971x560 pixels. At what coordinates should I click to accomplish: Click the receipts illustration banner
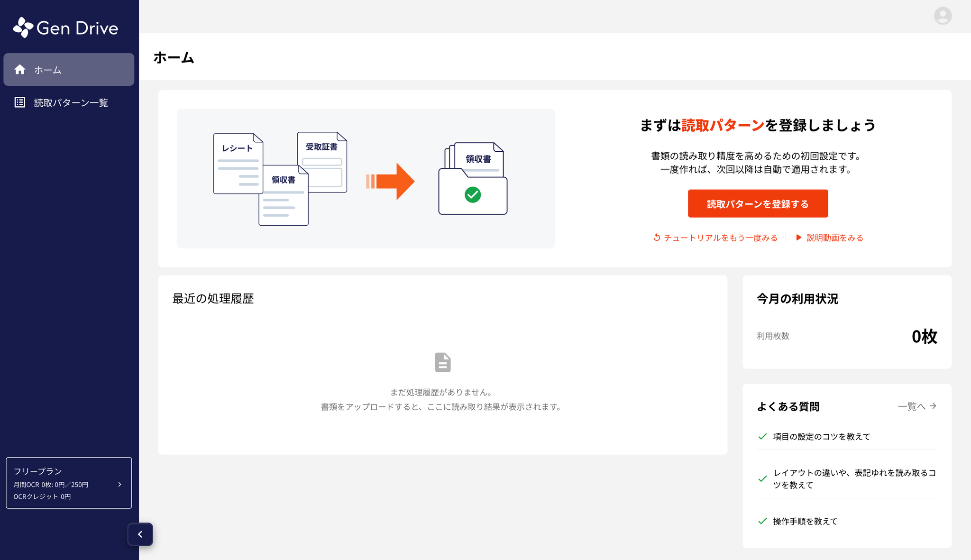[366, 178]
